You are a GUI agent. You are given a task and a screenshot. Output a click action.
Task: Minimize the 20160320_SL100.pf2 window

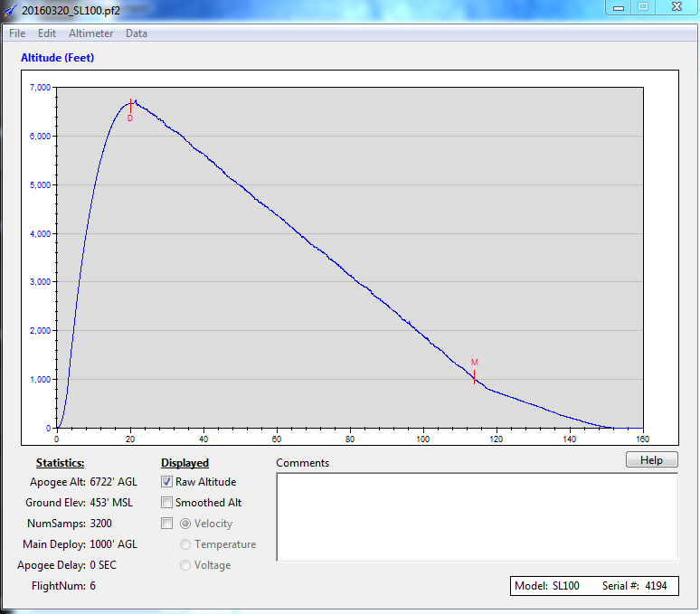[619, 7]
